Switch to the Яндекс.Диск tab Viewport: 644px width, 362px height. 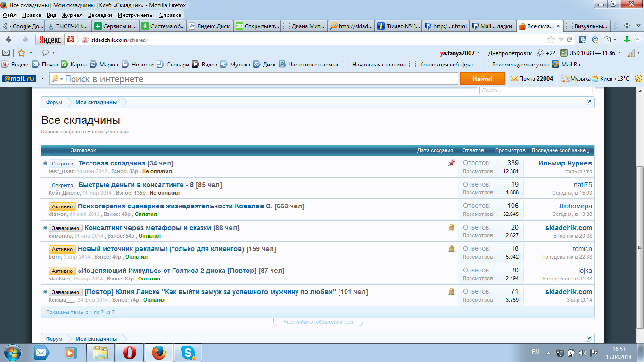(x=209, y=26)
